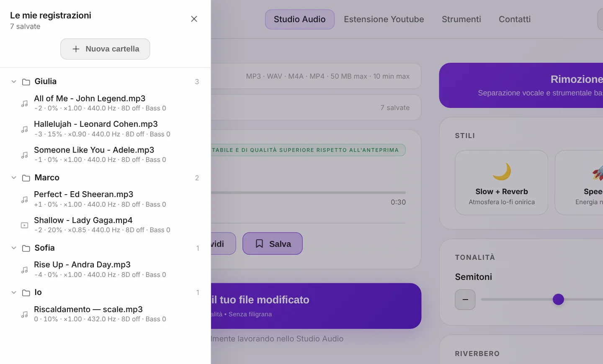
Task: Click the video icon next to Shallow - Lady Gaga.mp4
Action: 25,225
